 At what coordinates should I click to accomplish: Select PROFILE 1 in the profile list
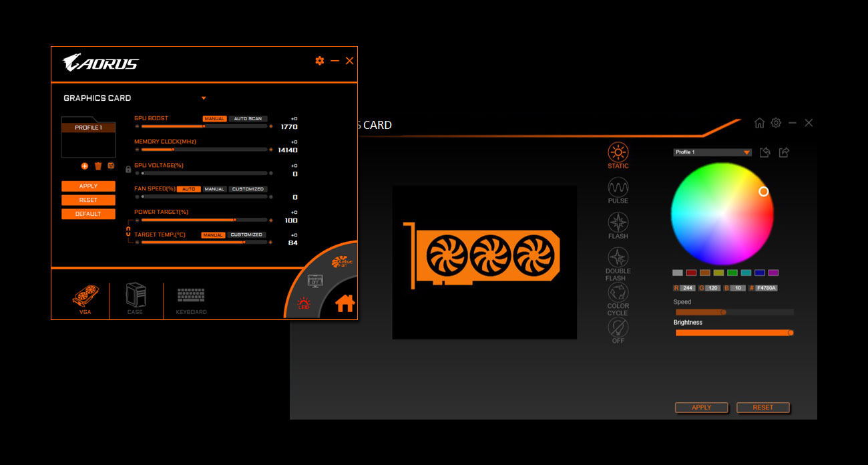[88, 128]
